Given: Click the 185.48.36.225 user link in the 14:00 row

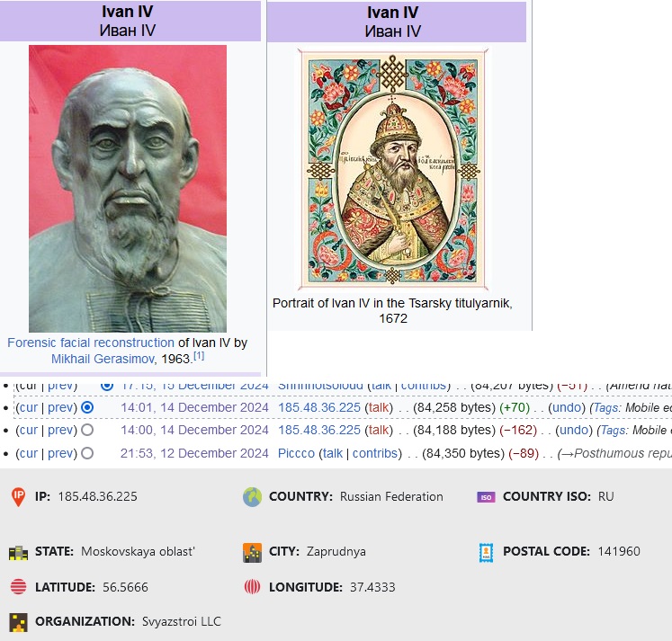Looking at the screenshot, I should click(319, 430).
